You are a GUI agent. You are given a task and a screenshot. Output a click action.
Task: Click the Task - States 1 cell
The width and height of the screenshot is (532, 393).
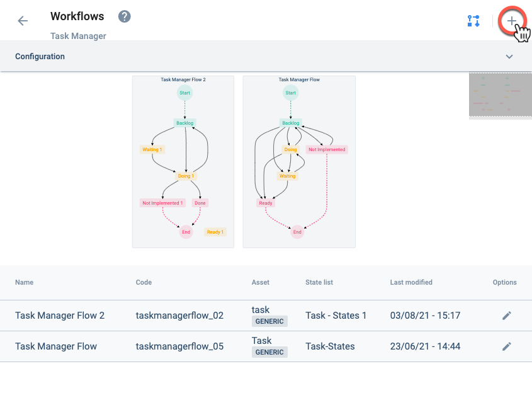click(336, 316)
